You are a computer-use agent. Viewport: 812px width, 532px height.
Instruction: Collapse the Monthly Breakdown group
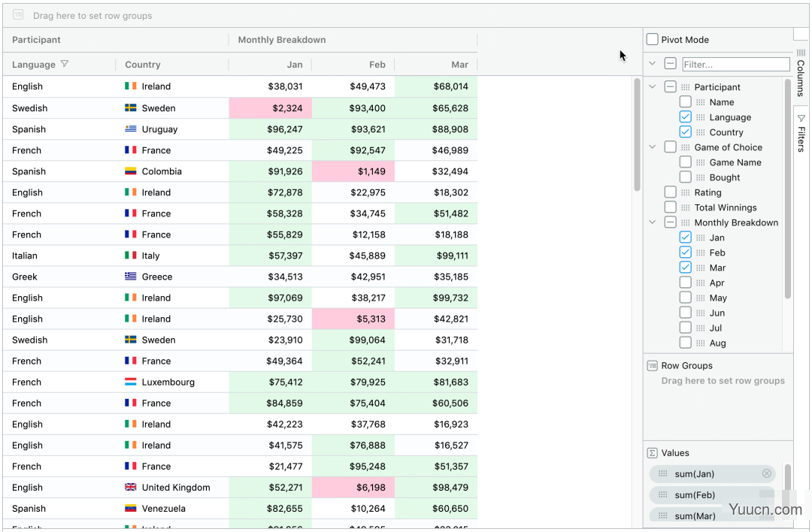(x=653, y=222)
